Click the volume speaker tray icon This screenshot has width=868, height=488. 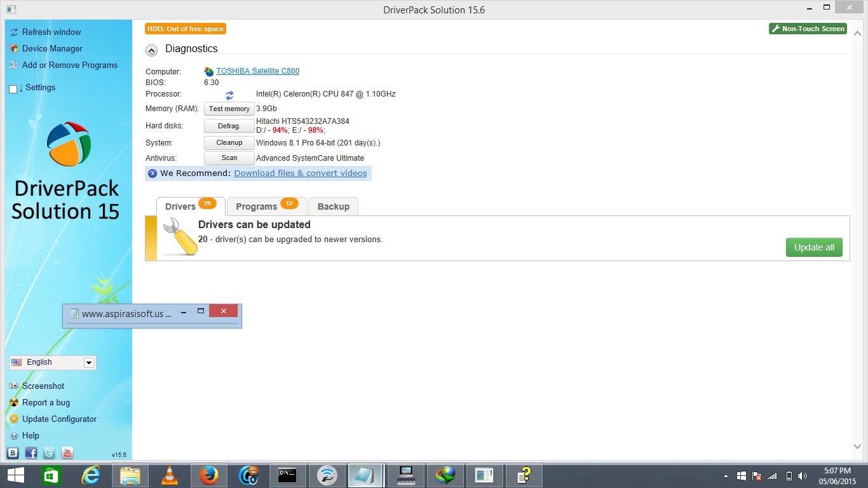803,476
